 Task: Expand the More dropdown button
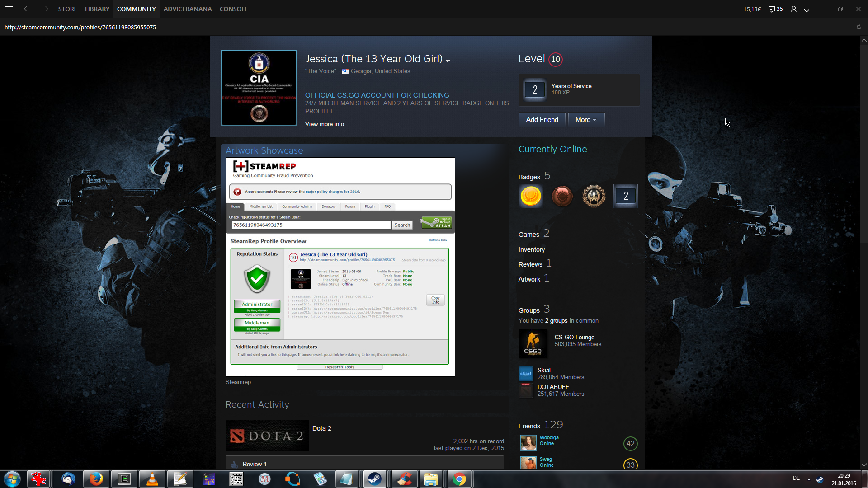tap(586, 120)
